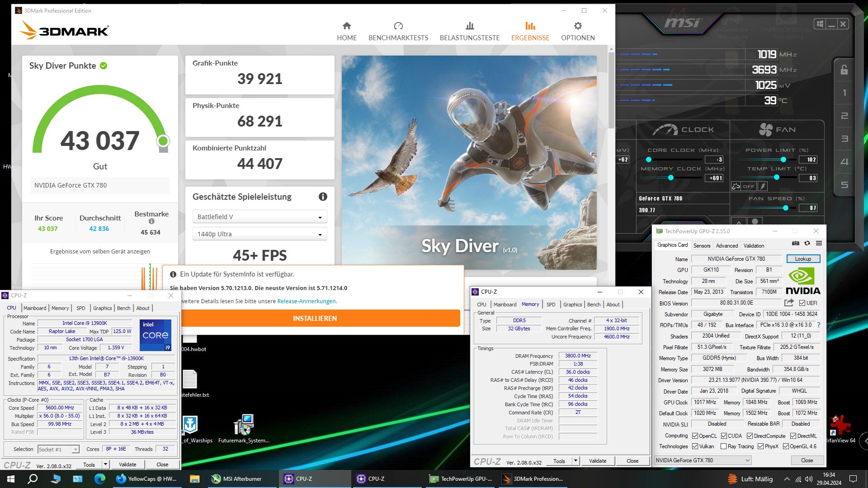Open BELASTUNGSTESTE section in 3DMark
Viewport: 868px width, 488px height.
pos(470,32)
